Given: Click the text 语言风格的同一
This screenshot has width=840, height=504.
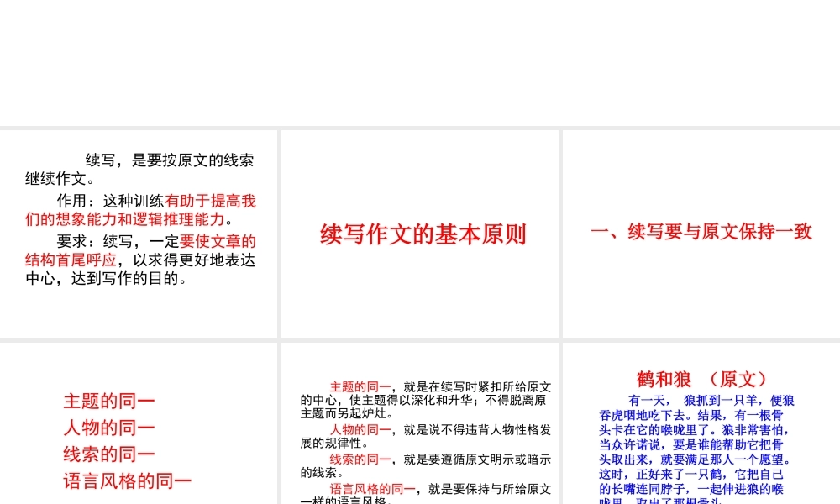Looking at the screenshot, I should 128,481.
